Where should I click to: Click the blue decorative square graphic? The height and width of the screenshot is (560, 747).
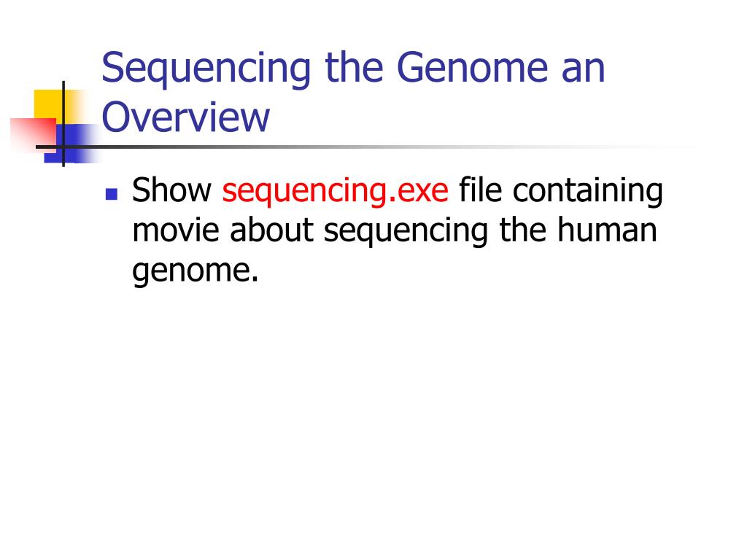(x=69, y=144)
